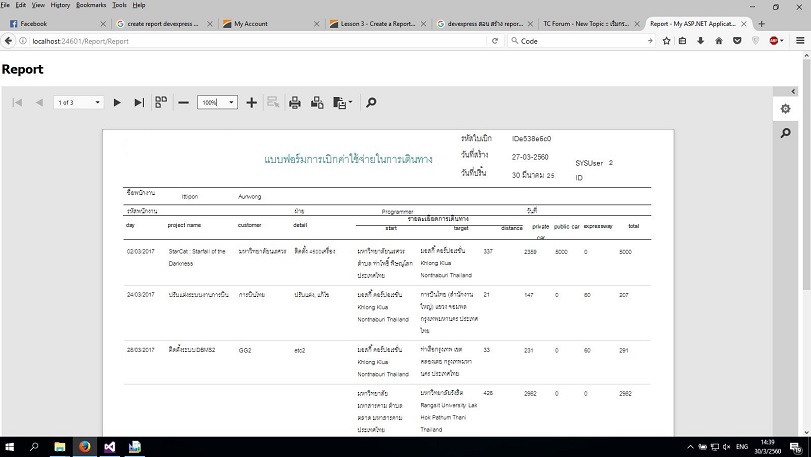The width and height of the screenshot is (811, 457).
Task: Open the View menu
Action: (x=38, y=5)
